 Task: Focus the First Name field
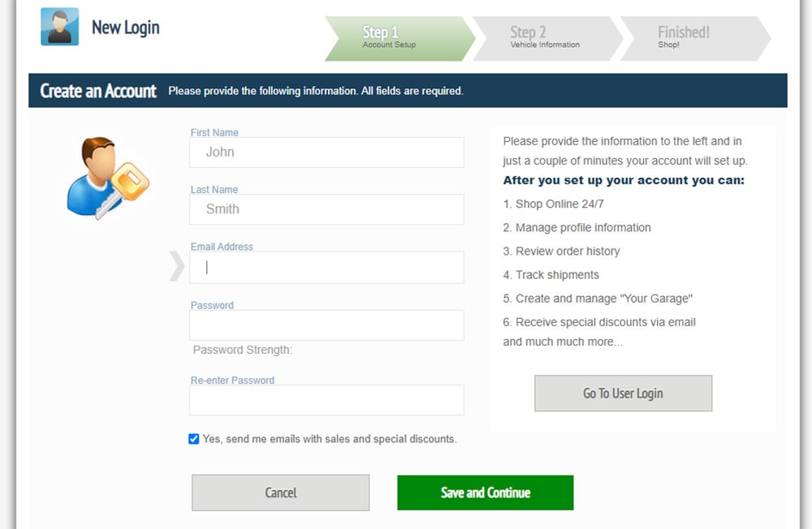click(326, 153)
